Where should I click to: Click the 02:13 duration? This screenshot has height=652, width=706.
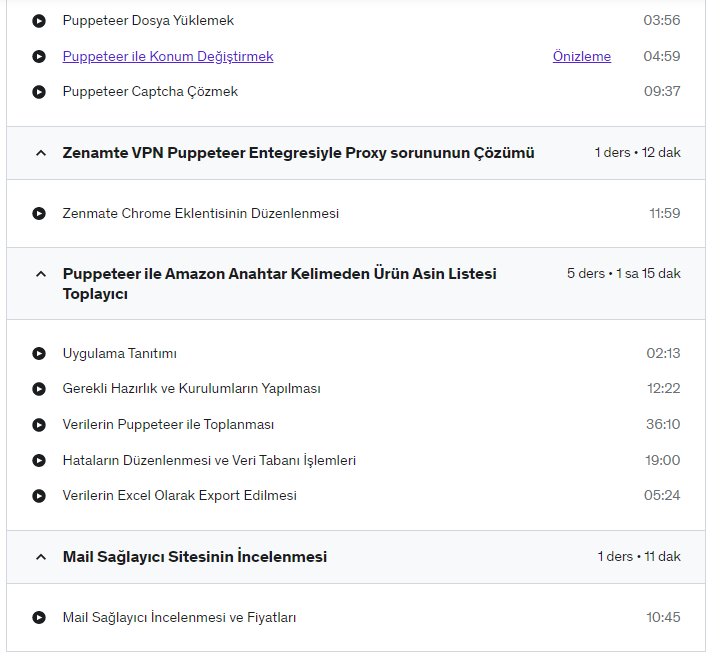point(663,353)
